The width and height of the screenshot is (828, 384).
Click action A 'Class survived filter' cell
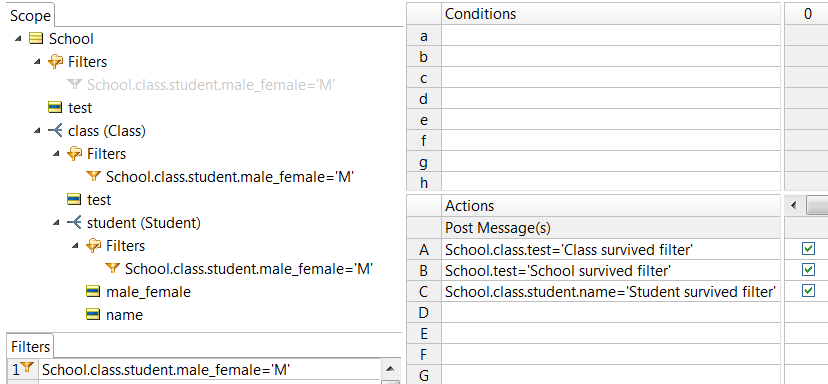click(610, 249)
